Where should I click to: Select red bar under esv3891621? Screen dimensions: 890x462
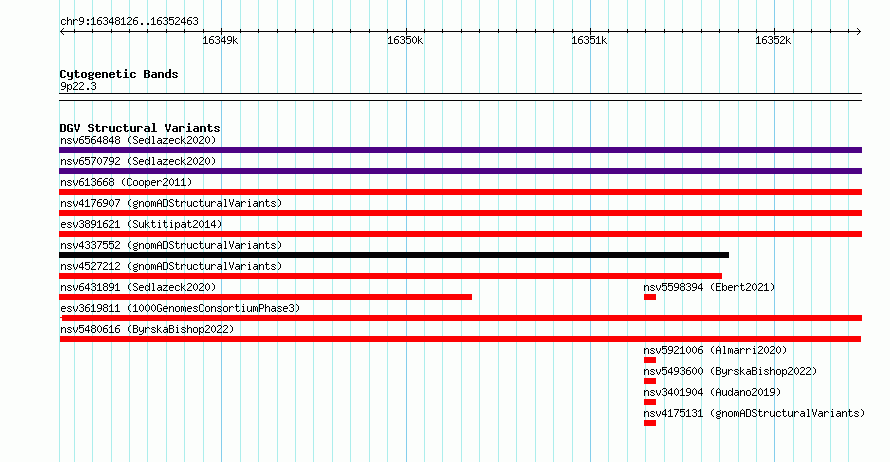click(460, 234)
